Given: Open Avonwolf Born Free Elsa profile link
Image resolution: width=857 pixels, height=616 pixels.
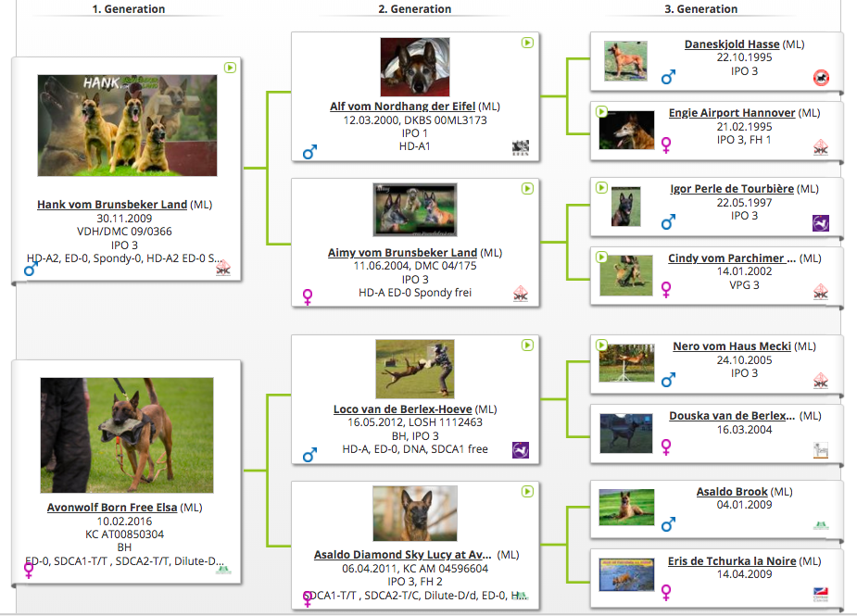Looking at the screenshot, I should click(112, 508).
